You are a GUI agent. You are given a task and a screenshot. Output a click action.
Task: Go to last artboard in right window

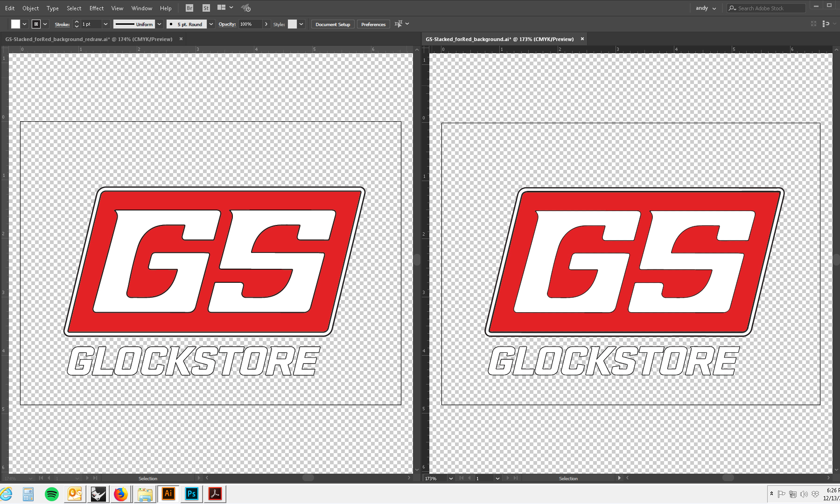click(516, 478)
